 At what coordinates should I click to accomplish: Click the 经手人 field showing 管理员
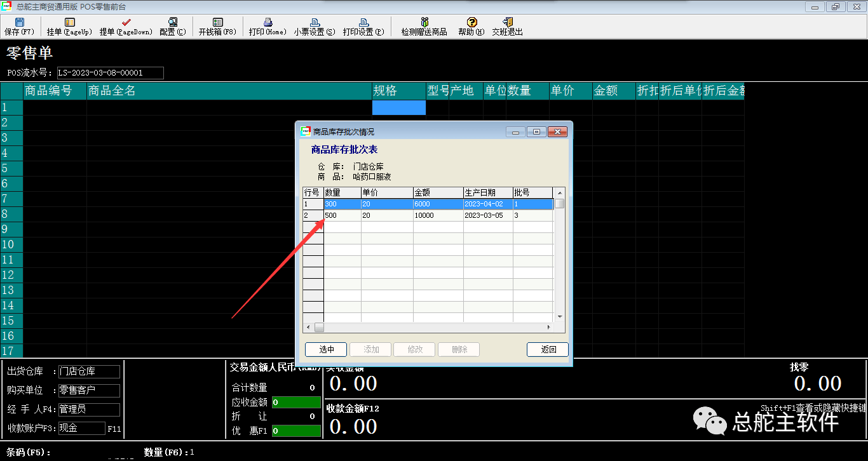point(89,410)
